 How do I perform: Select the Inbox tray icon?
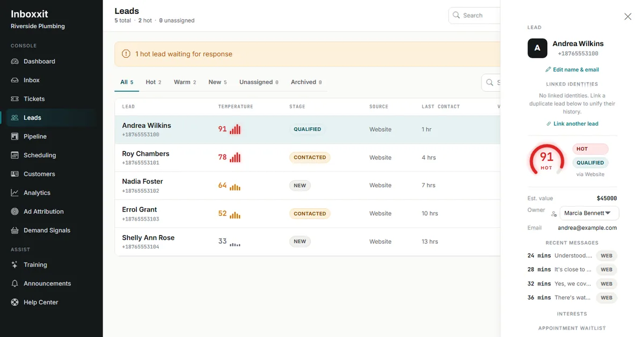click(x=15, y=80)
